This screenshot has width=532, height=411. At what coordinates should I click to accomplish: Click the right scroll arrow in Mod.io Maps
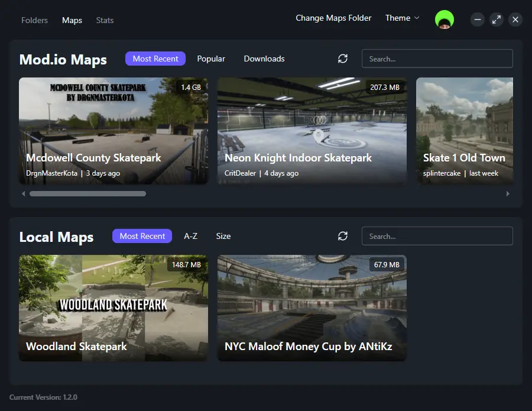pyautogui.click(x=507, y=193)
